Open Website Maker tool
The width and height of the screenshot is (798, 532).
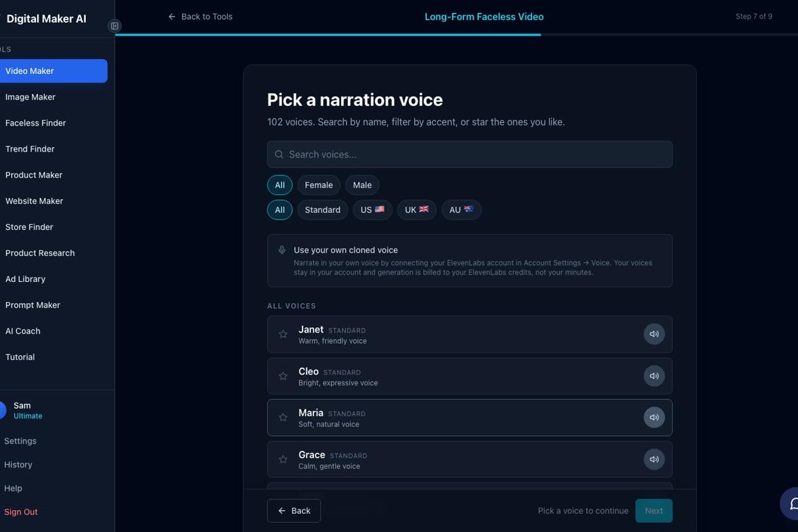pos(53,201)
